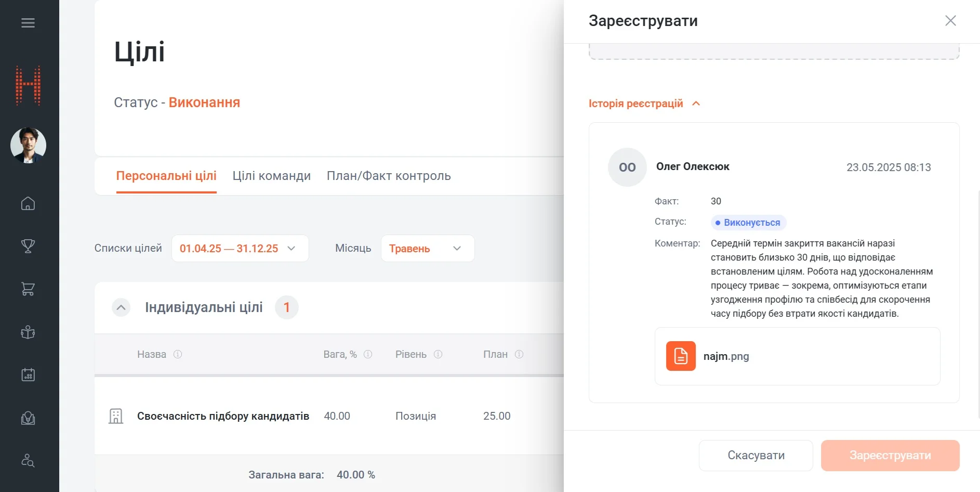Open the Home section in the sidebar
Screen dimensions: 980x492
(28, 203)
